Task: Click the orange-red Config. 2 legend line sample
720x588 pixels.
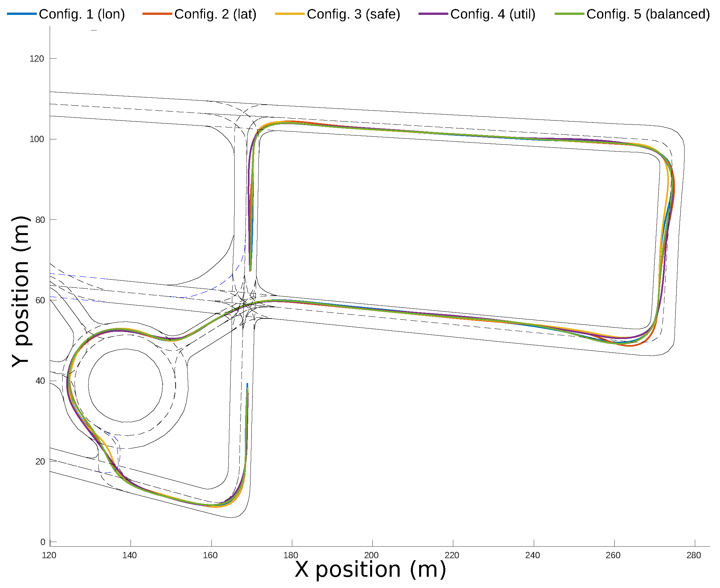Action: 157,14
